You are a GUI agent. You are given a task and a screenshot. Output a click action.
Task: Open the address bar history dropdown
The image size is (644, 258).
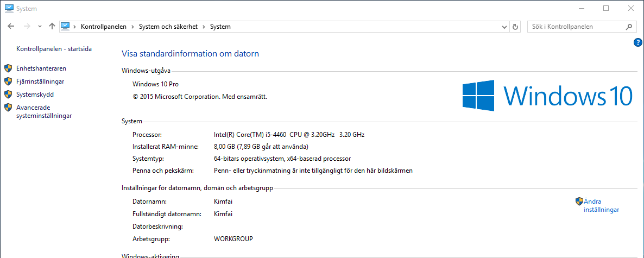(x=505, y=27)
